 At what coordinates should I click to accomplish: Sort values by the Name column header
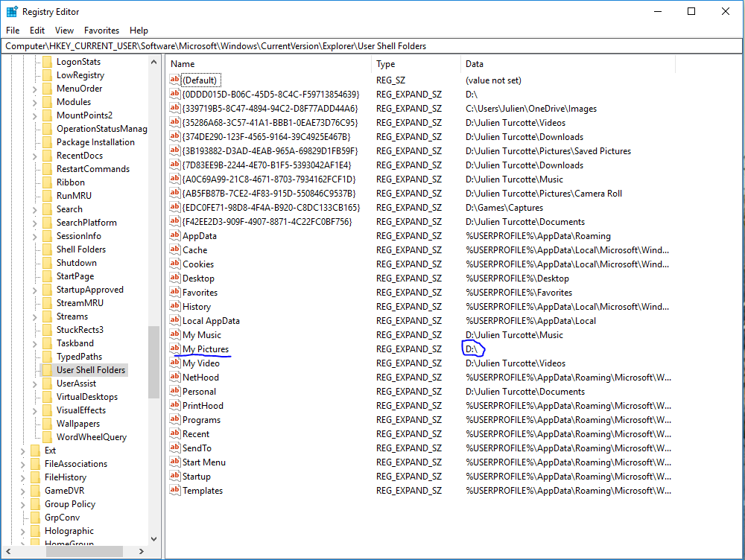[x=268, y=63]
